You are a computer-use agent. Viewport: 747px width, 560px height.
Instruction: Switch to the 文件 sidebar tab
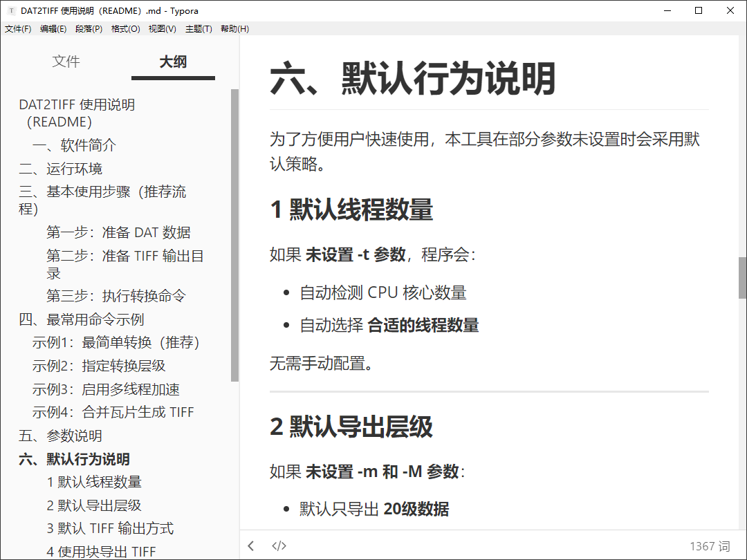pyautogui.click(x=66, y=62)
